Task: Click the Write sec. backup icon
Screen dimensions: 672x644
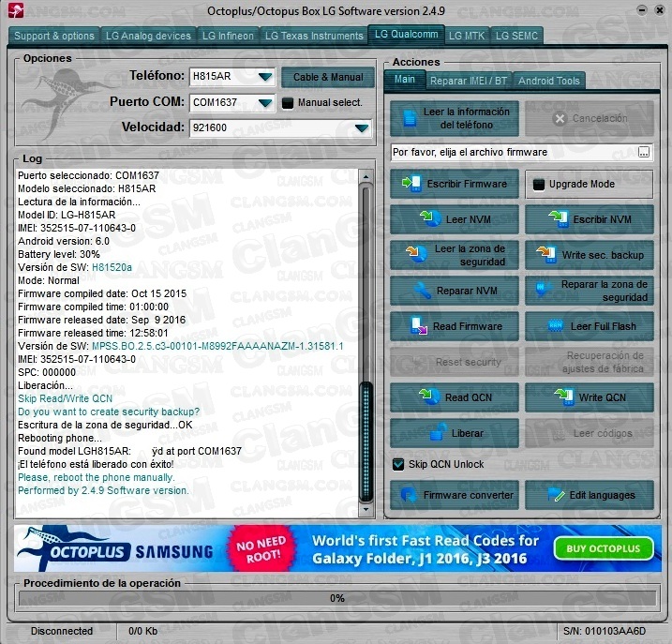Action: [546, 254]
